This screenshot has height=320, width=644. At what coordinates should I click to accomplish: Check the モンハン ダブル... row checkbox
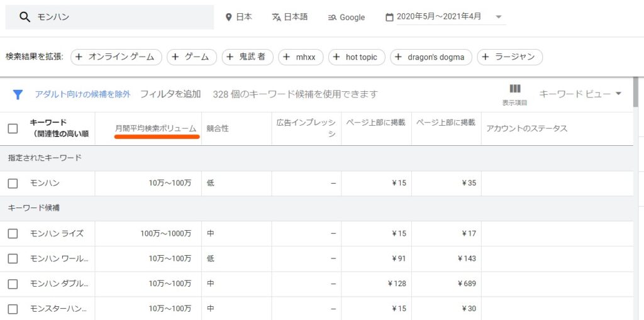13,284
